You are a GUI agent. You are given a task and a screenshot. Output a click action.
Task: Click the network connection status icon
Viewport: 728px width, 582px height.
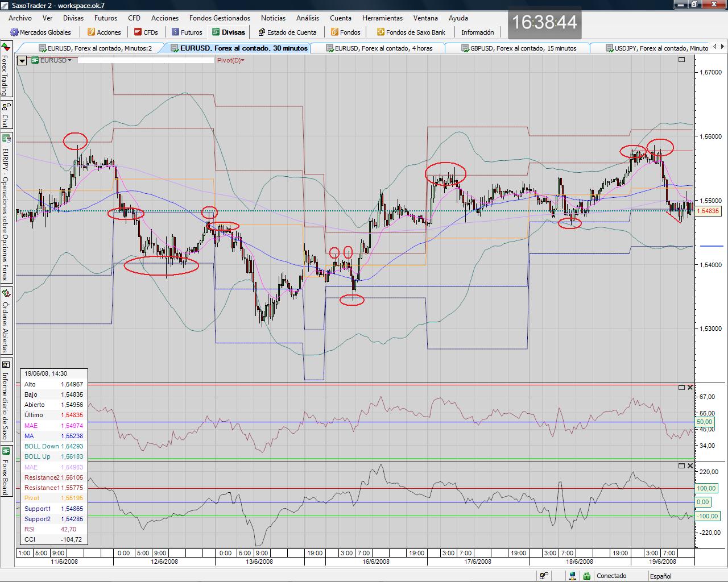coord(572,576)
